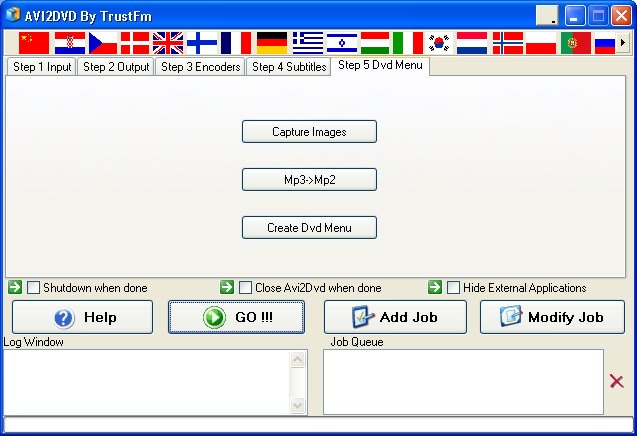Click green arrow beside Close Avi2Dvd when done
The height and width of the screenshot is (436, 637).
click(227, 287)
